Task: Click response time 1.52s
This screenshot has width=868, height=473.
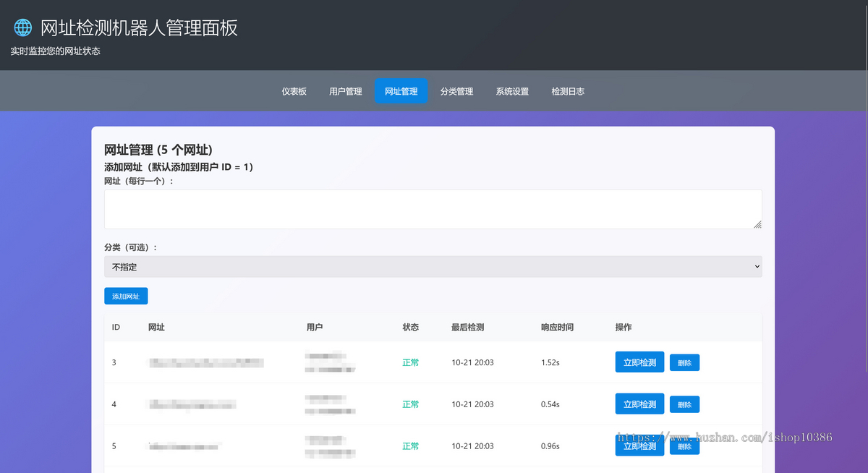Action: [550, 362]
